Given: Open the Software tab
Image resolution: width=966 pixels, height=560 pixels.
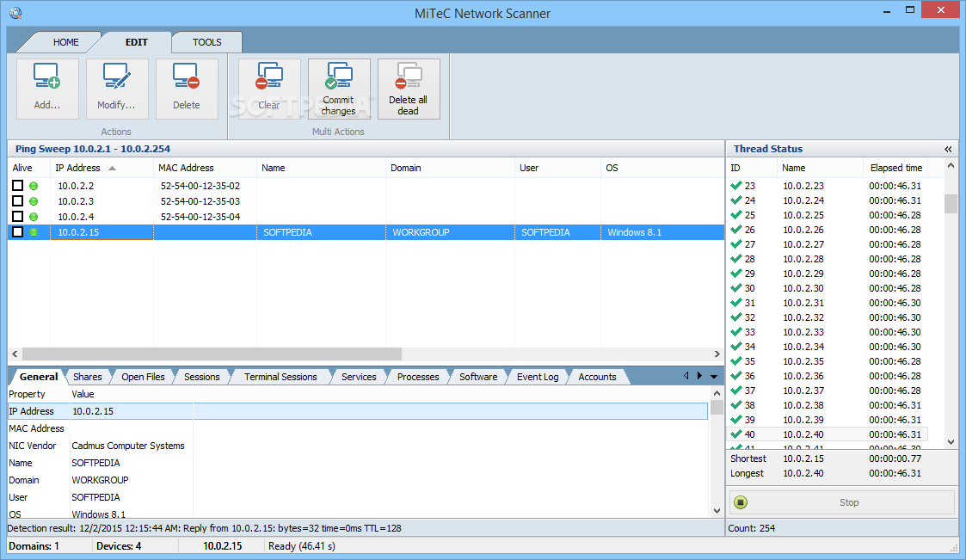Looking at the screenshot, I should click(478, 377).
